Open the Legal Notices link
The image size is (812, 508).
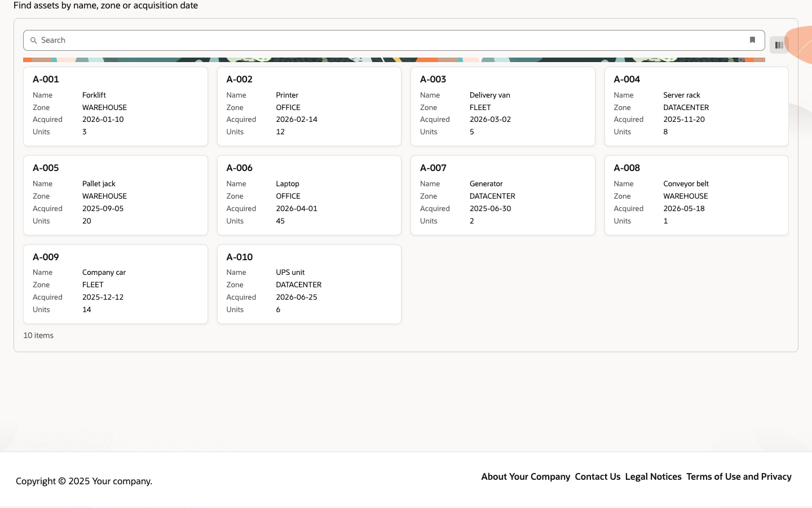click(x=653, y=476)
